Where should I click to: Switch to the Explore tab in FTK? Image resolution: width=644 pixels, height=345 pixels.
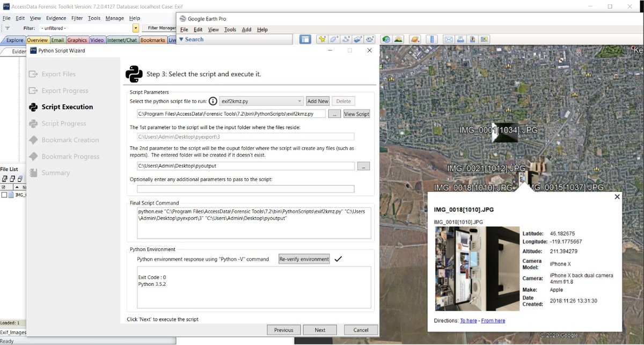(14, 40)
